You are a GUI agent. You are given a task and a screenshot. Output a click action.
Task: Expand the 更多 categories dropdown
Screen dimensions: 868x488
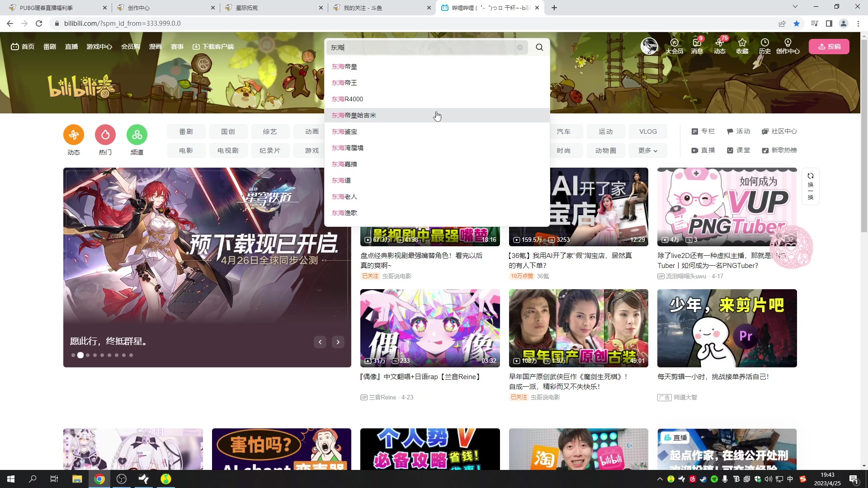pyautogui.click(x=648, y=150)
